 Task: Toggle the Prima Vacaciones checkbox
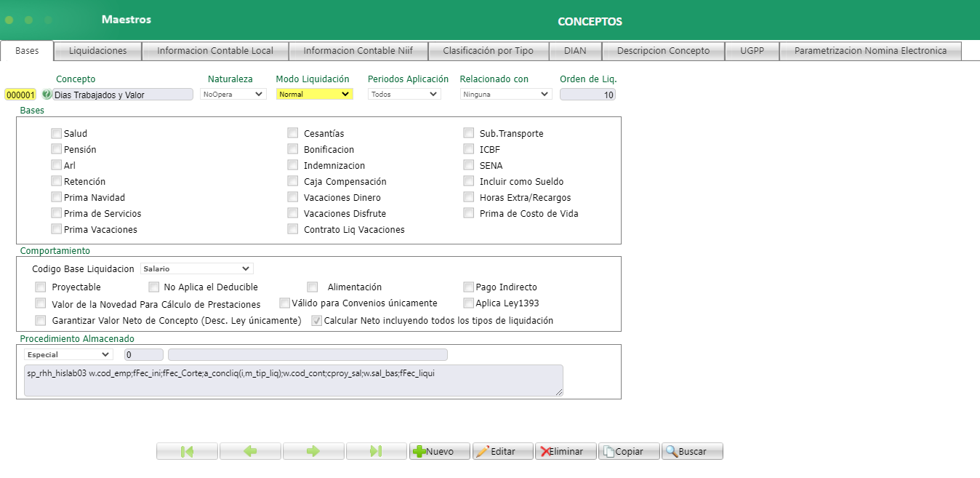pos(57,229)
